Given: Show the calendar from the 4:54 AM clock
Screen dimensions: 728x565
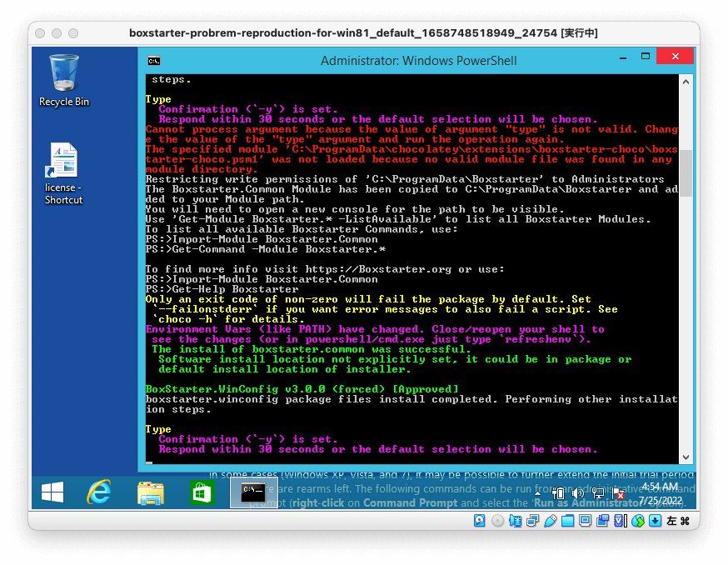Looking at the screenshot, I should tap(661, 493).
